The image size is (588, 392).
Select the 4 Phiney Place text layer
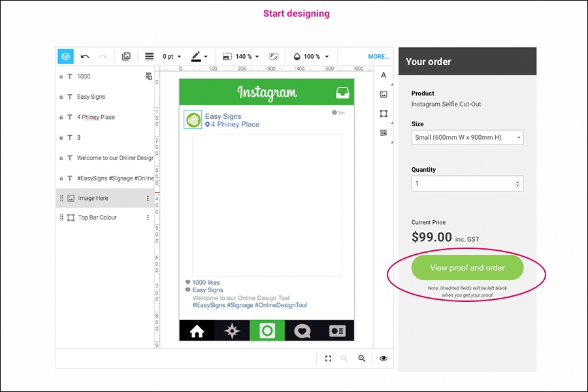(x=105, y=118)
